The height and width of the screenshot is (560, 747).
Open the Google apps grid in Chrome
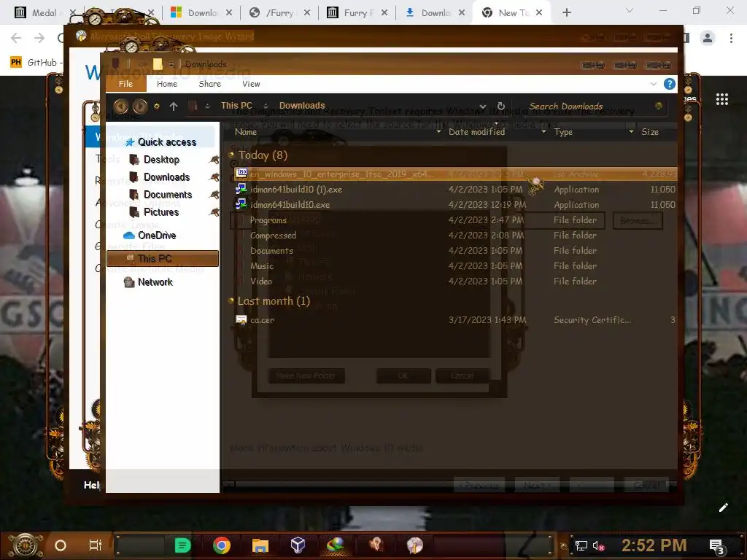click(x=721, y=99)
